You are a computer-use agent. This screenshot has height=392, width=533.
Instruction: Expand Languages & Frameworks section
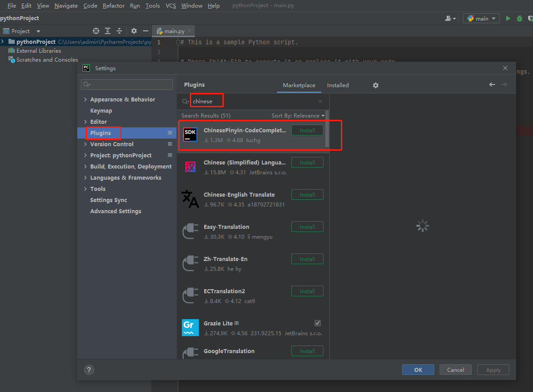85,178
